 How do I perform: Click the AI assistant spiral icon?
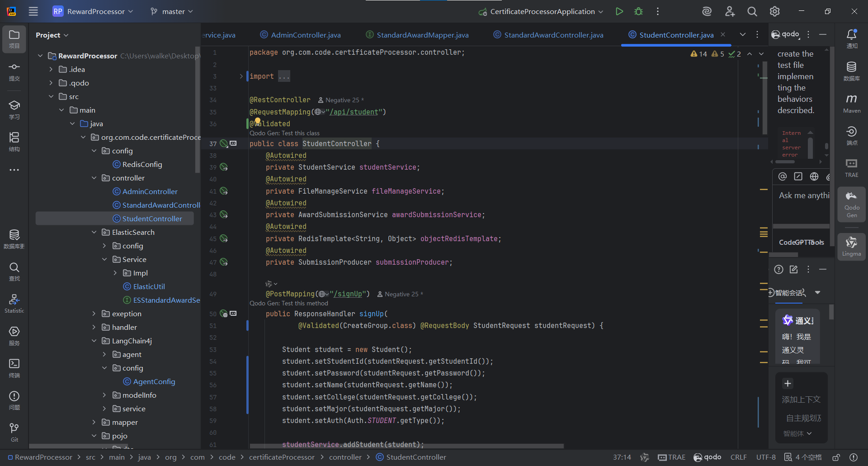tap(707, 11)
